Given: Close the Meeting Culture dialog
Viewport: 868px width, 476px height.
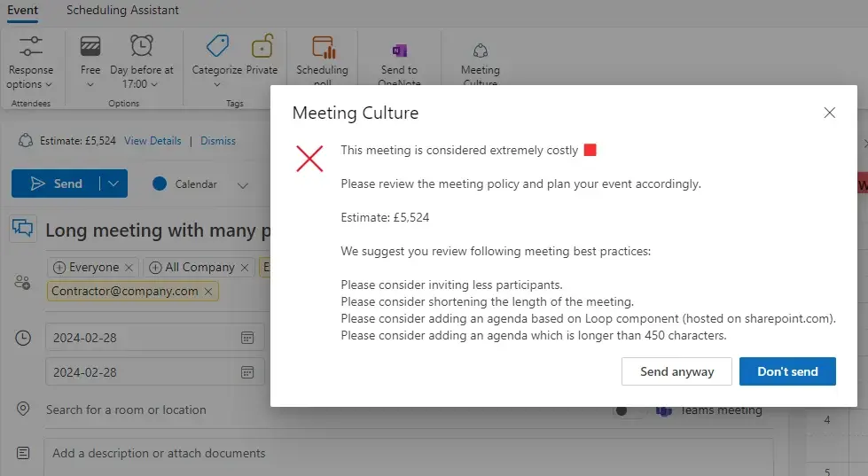Looking at the screenshot, I should coord(829,113).
